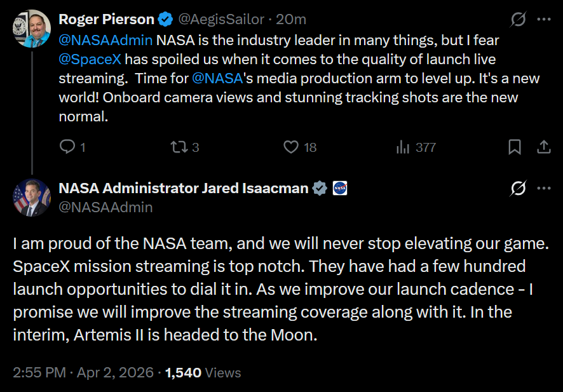This screenshot has width=563, height=392.
Task: Like Roger Pierson's post
Action: [x=291, y=147]
